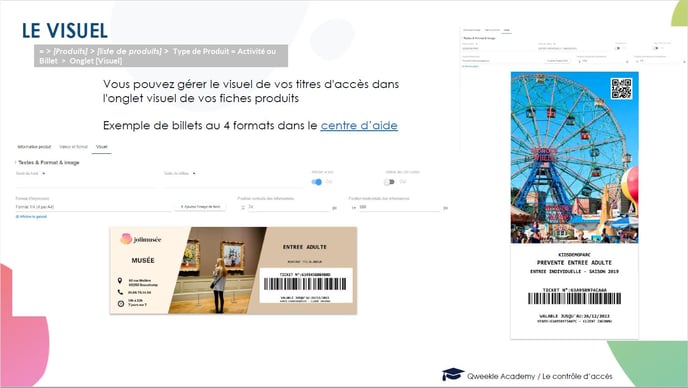Click the phone icon on the museum ticket

[120, 292]
